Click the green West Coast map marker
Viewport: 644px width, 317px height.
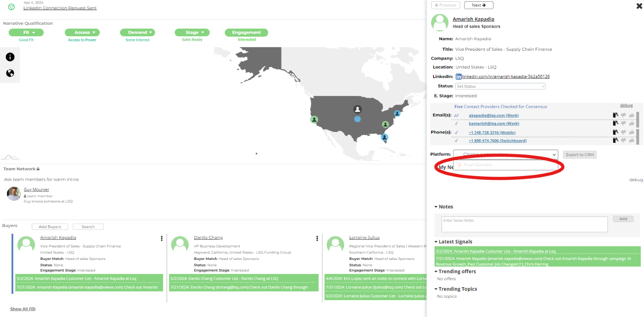pyautogui.click(x=314, y=119)
